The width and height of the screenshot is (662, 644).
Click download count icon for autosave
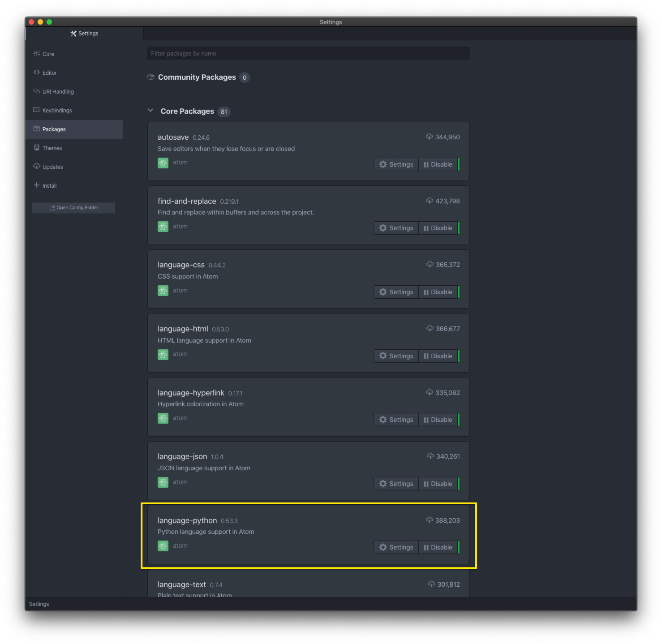pos(429,137)
